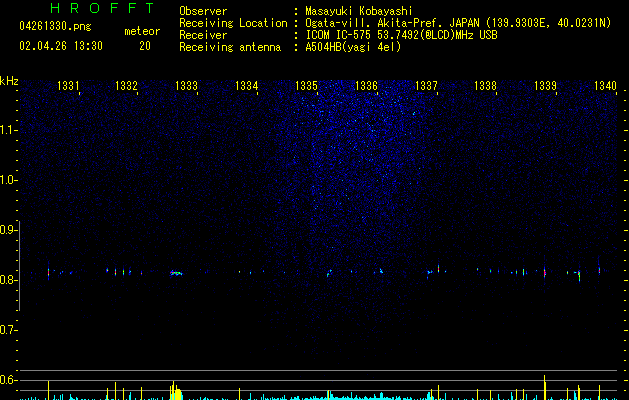Click the Receiving Location label
The image size is (629, 400).
tap(233, 23)
